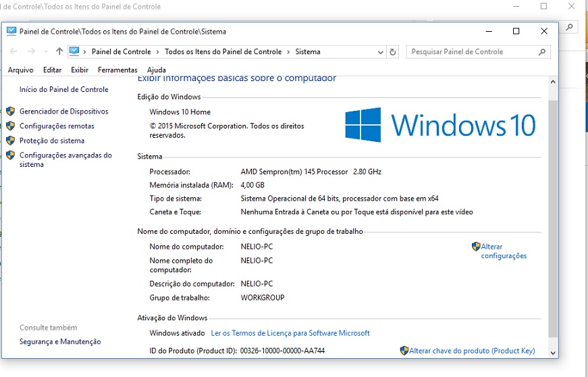
Task: Maximize background Todos os Itens window
Action: click(543, 6)
